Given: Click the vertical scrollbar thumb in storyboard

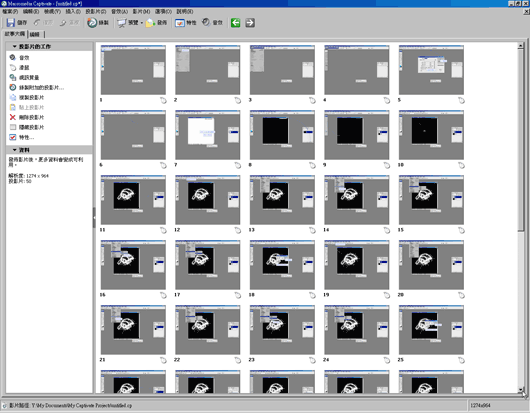Looking at the screenshot, I should 521,140.
